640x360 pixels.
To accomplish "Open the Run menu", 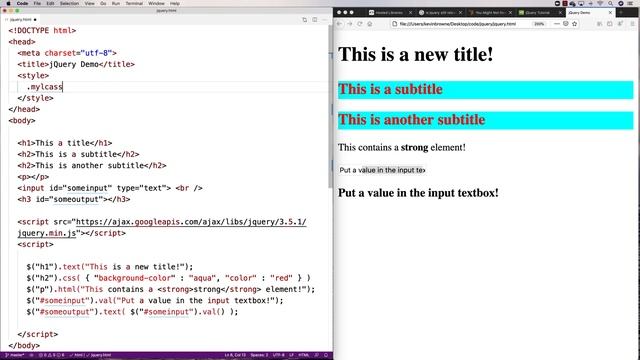I will [x=116, y=3].
